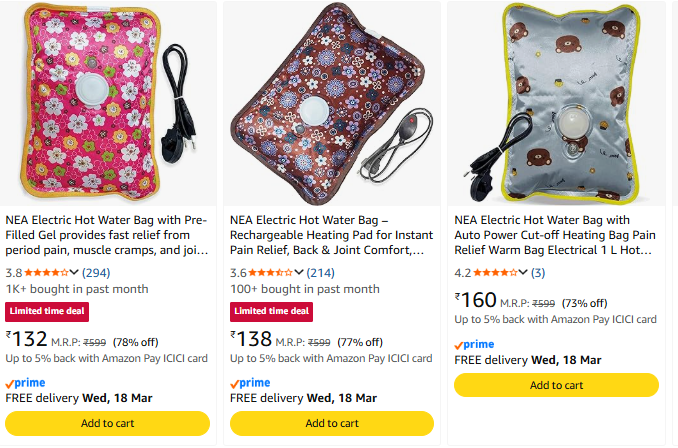Open the 294 reviews link
This screenshot has width=678, height=448.
(97, 272)
